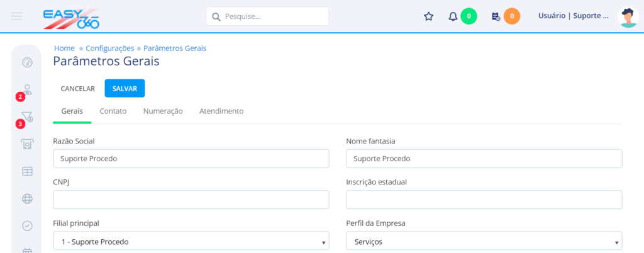The height and width of the screenshot is (253, 644).
Task: Click the empty CNPJ input field
Action: click(191, 200)
